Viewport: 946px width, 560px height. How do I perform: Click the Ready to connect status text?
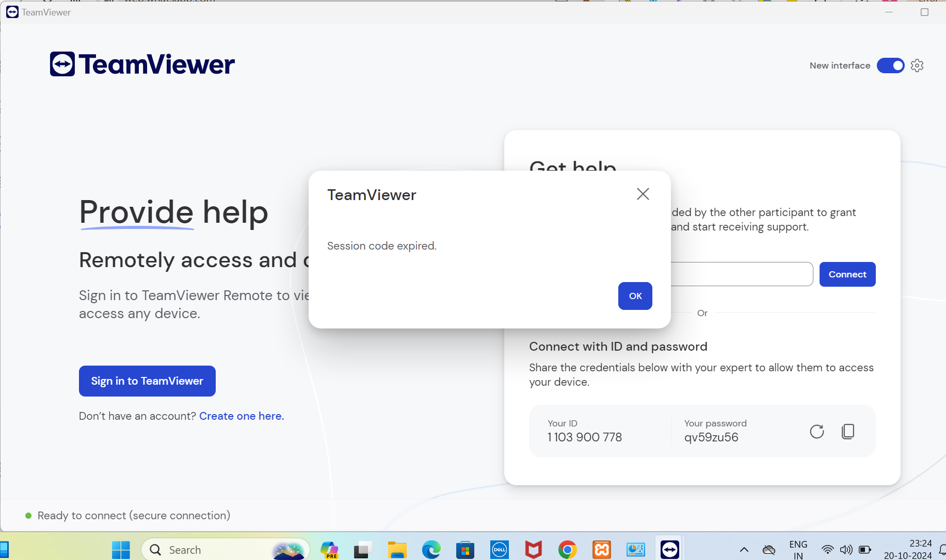coord(134,516)
